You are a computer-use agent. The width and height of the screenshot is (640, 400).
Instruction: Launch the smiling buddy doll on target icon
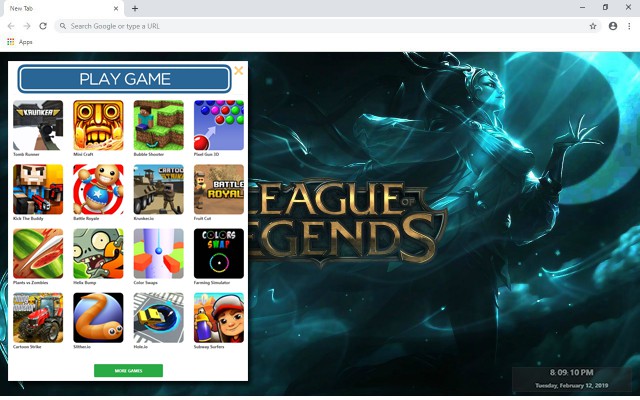click(98, 189)
